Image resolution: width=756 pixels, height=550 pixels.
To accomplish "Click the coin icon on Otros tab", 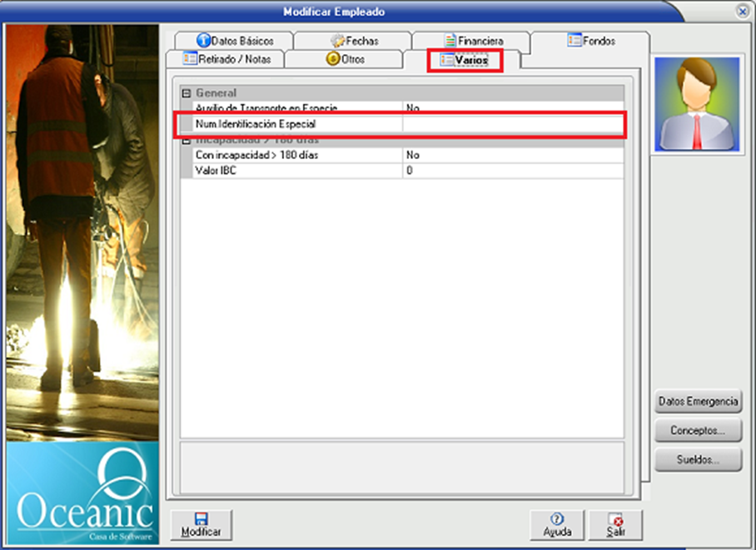I will tap(331, 60).
